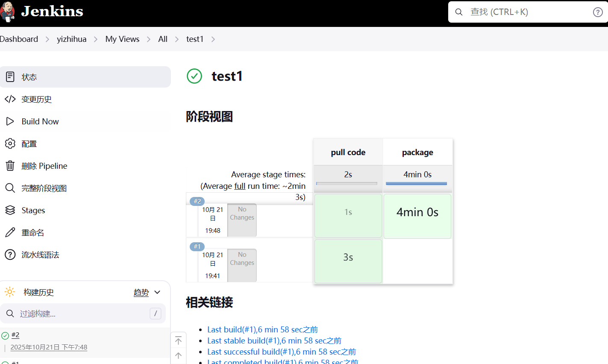Click the #2 badge in stage view
The image size is (608, 364).
pyautogui.click(x=197, y=201)
